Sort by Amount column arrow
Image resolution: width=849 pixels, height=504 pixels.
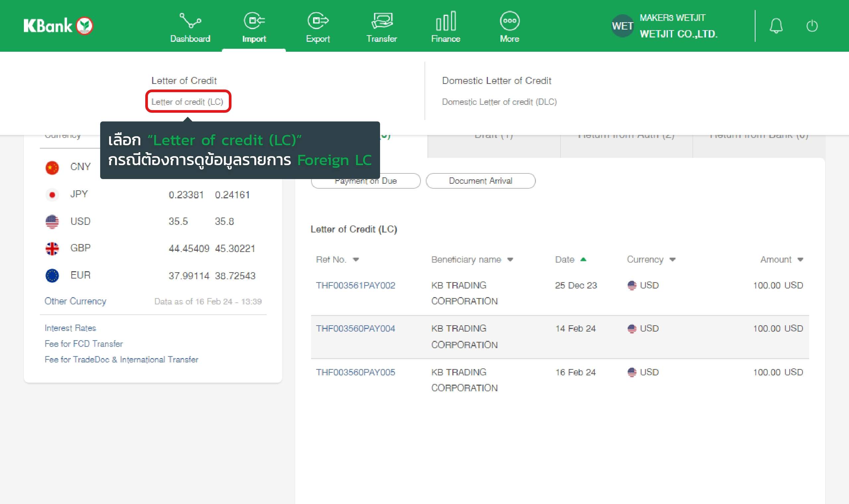tap(800, 260)
